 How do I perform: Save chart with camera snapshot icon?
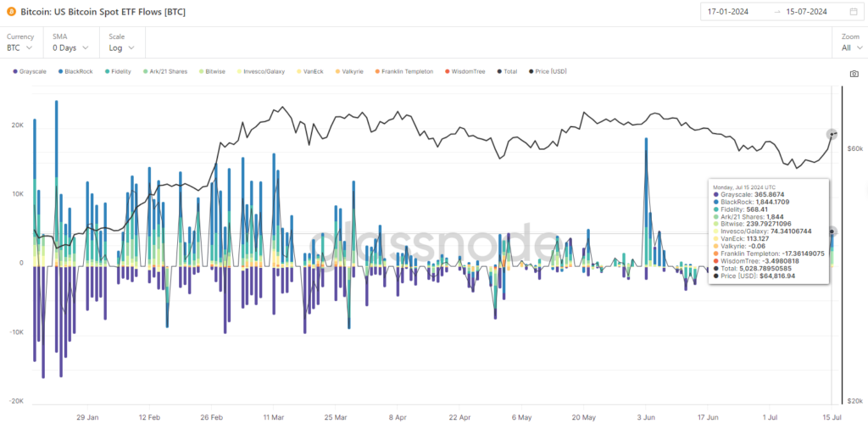tap(854, 74)
